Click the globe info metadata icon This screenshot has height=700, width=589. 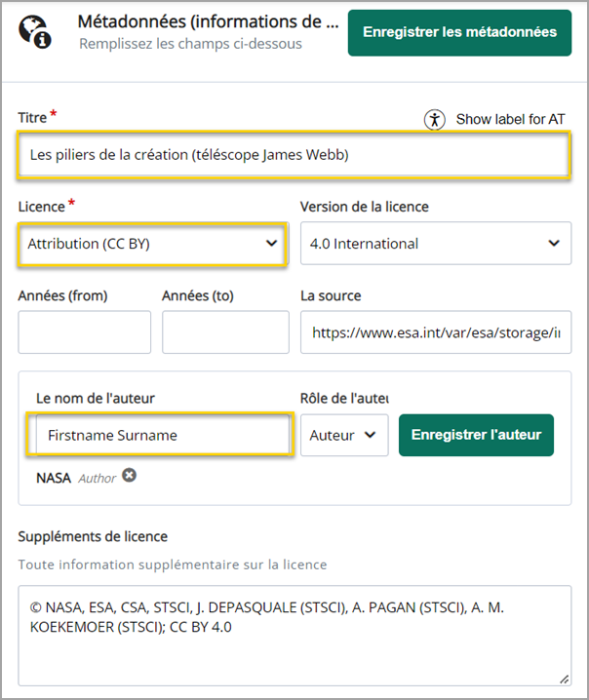tap(35, 32)
